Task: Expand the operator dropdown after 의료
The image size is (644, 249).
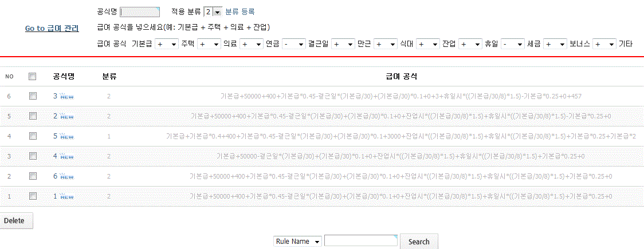Action: (x=252, y=44)
